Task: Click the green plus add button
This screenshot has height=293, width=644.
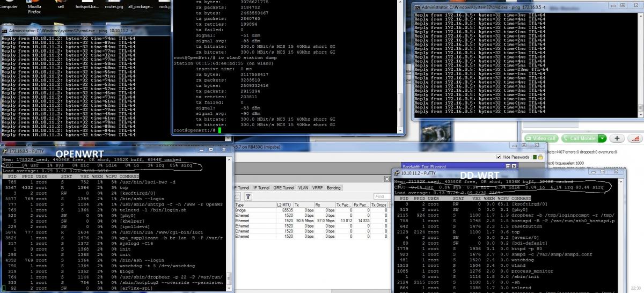Action: pyautogui.click(x=616, y=138)
